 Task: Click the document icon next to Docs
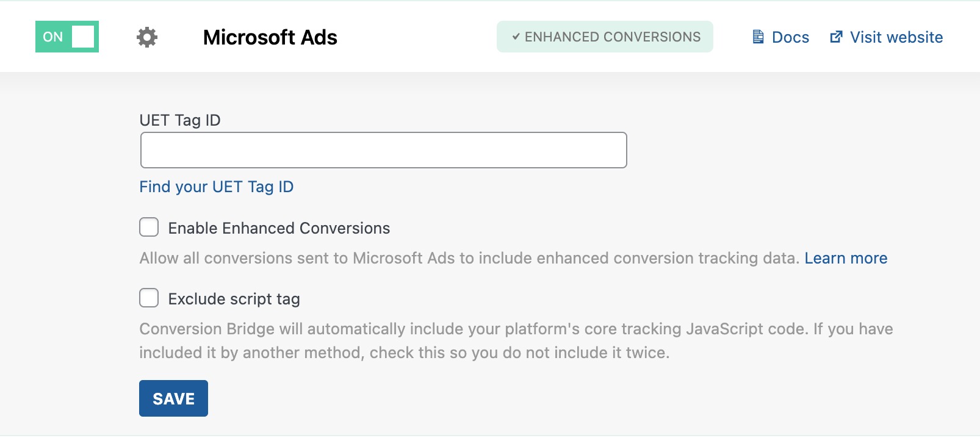click(758, 37)
